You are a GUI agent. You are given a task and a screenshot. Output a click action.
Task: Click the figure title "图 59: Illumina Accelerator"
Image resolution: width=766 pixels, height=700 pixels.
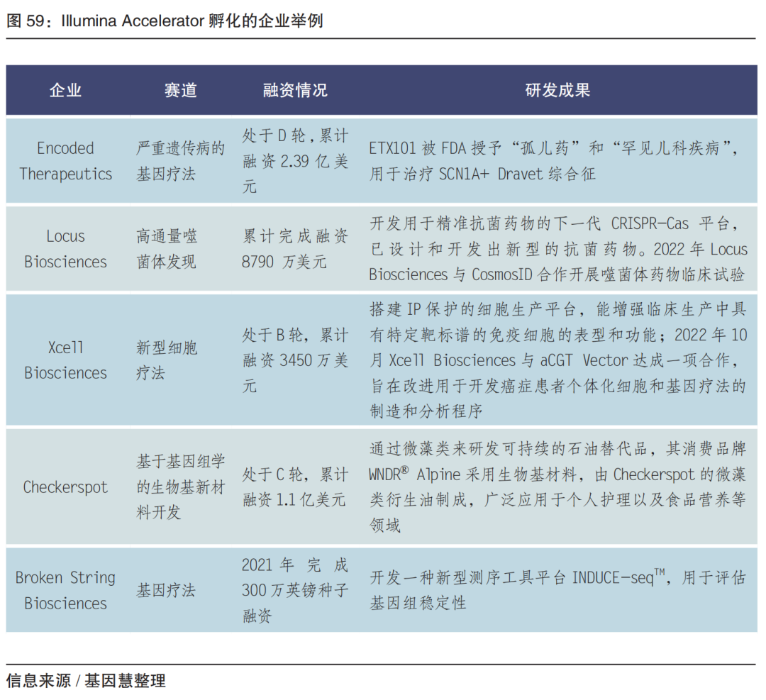click(x=165, y=21)
